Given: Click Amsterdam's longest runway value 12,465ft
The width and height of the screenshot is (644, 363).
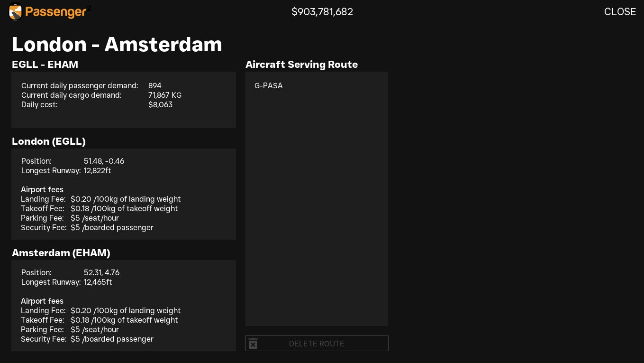Looking at the screenshot, I should click(98, 282).
